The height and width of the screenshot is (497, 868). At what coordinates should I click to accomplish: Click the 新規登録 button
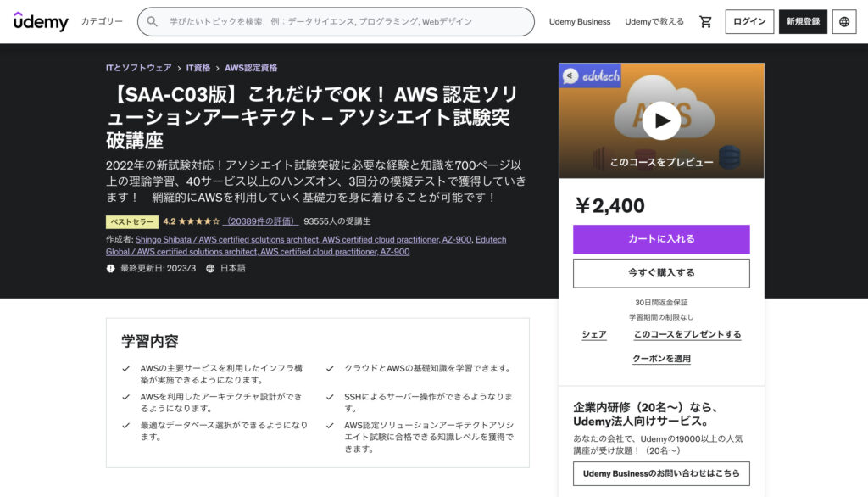[803, 21]
